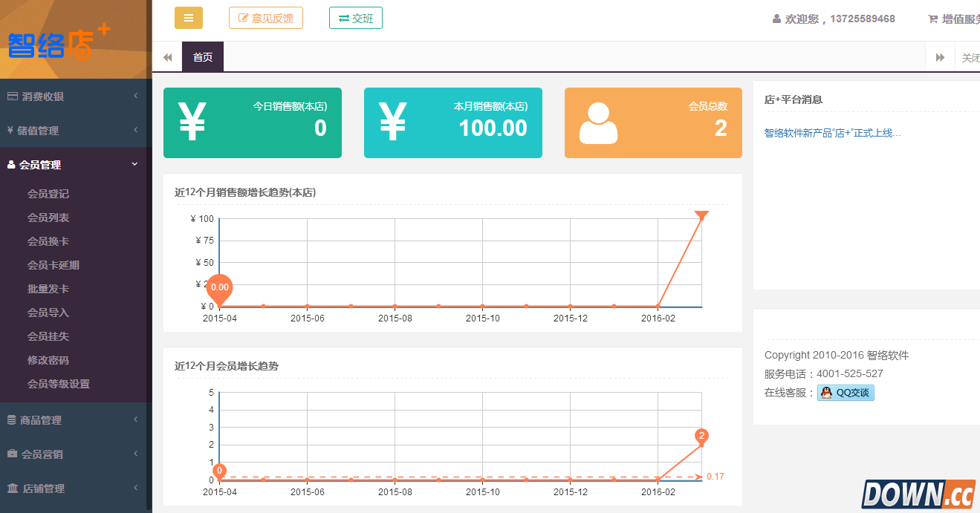This screenshot has width=980, height=513.
Task: Select the 店铺管理 store icon in sidebar
Action: point(11,488)
